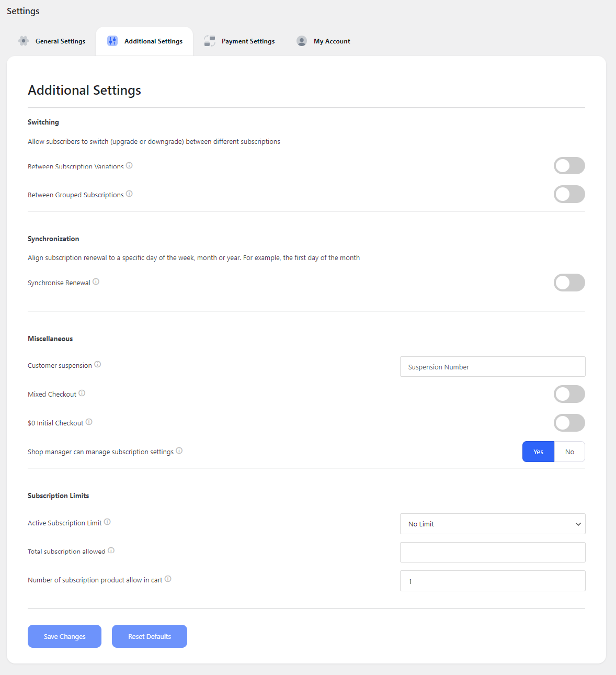Select No for shop manager subscription management
Image resolution: width=616 pixels, height=675 pixels.
pos(569,452)
